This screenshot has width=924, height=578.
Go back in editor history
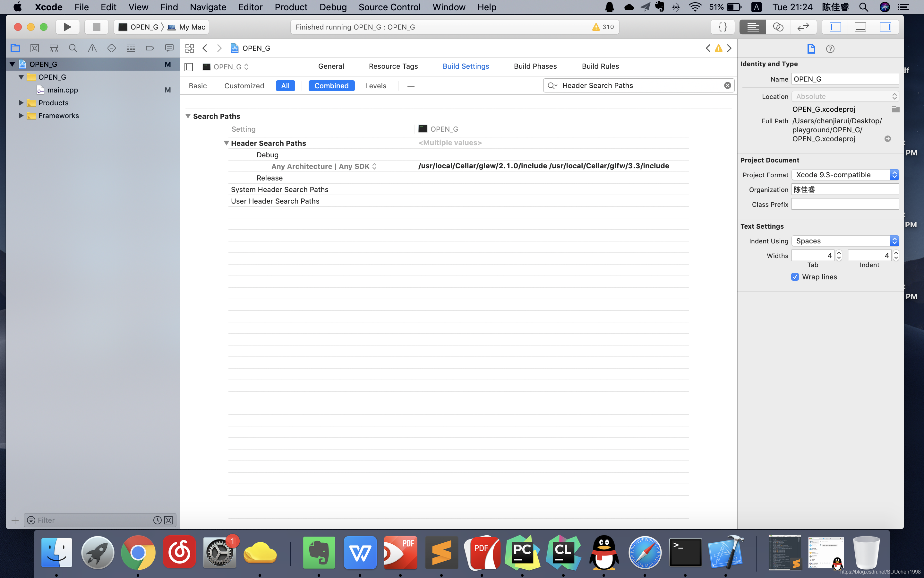click(x=205, y=48)
